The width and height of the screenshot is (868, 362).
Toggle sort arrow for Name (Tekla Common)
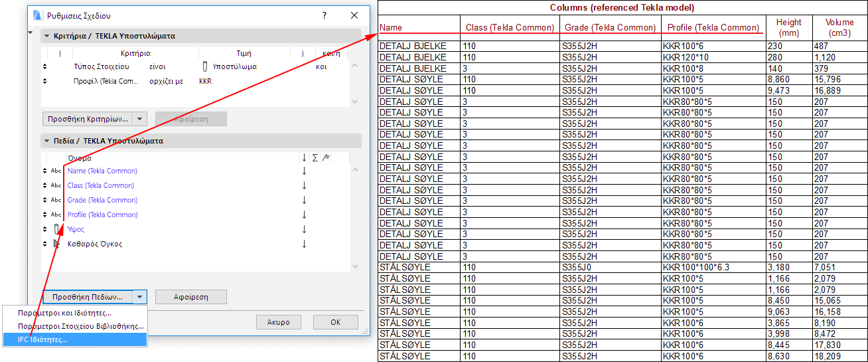coord(304,171)
